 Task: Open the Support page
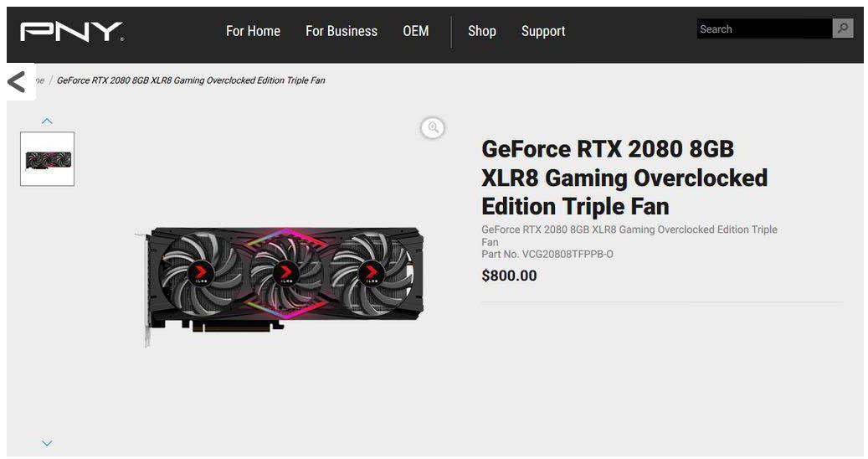point(543,31)
